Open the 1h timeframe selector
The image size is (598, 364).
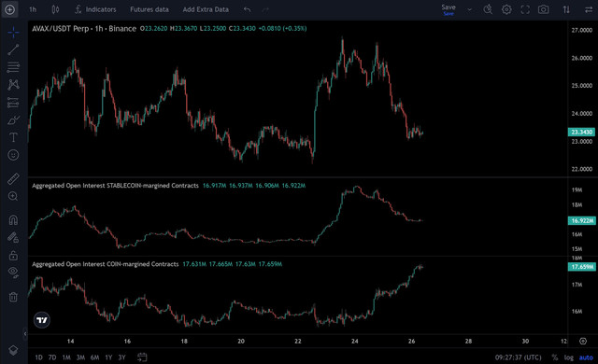[x=33, y=9]
